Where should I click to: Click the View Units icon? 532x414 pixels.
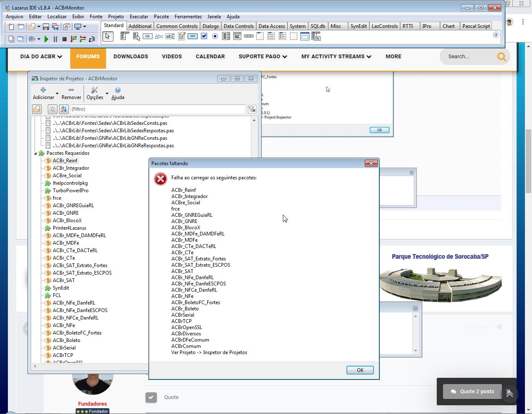[11, 39]
